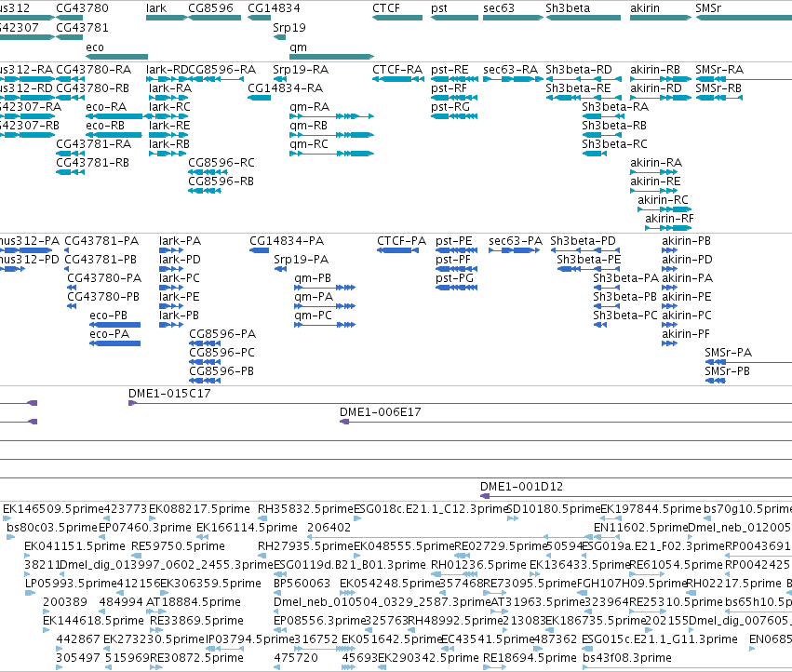Select BAC clone DME1-015C17

pos(460,403)
